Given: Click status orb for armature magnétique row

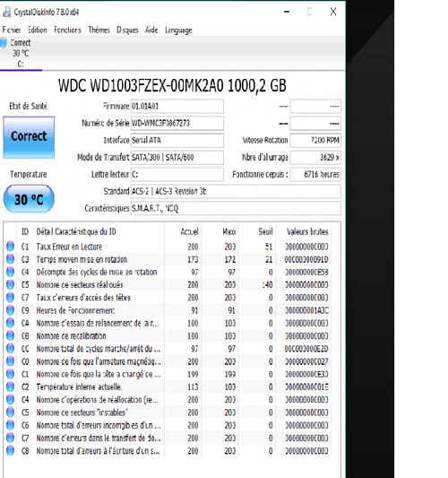Looking at the screenshot, I should tap(10, 361).
